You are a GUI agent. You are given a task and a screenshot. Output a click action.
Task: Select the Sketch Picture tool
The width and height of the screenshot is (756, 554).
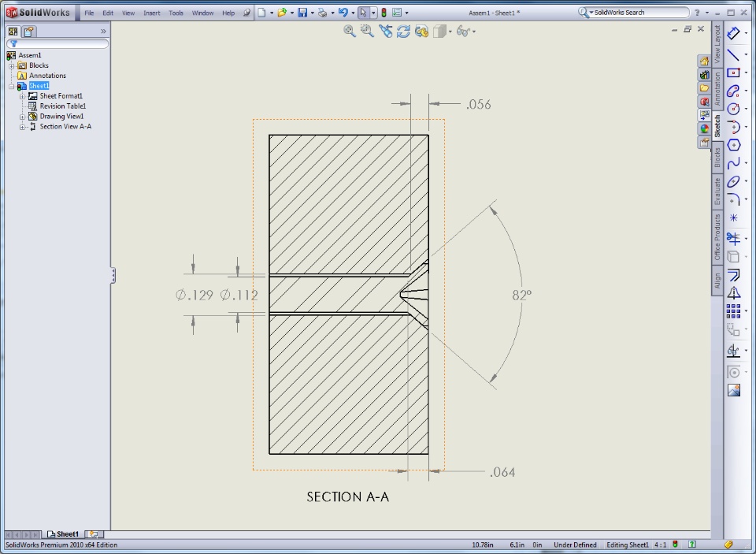coord(733,390)
